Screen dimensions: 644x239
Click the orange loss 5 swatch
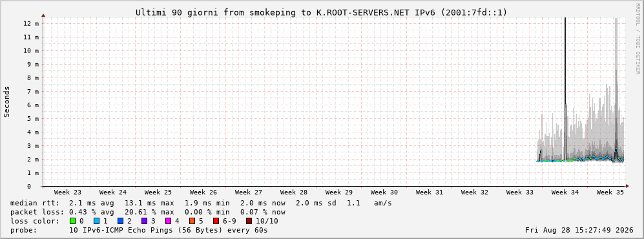click(192, 221)
